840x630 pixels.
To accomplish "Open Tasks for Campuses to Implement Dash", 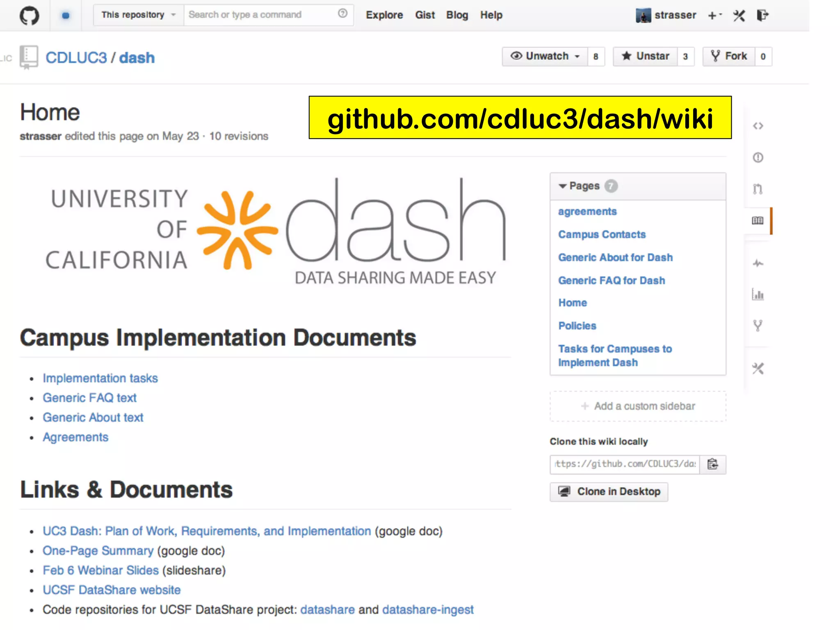I will tap(615, 355).
